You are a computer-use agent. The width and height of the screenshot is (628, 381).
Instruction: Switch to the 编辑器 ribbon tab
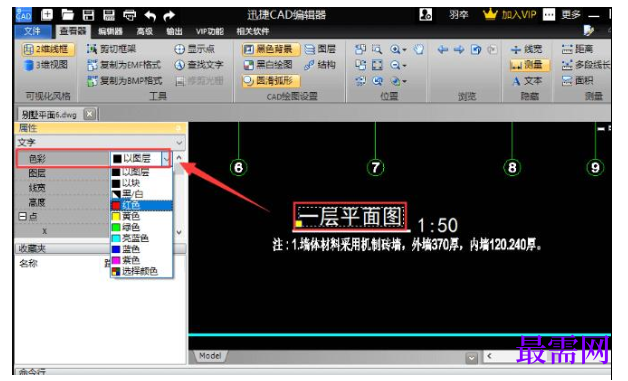[x=110, y=31]
